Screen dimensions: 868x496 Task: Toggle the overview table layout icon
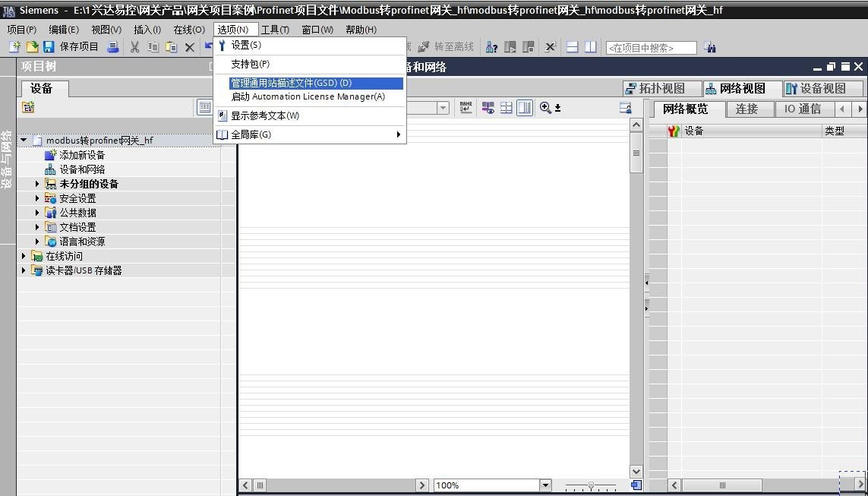point(524,108)
